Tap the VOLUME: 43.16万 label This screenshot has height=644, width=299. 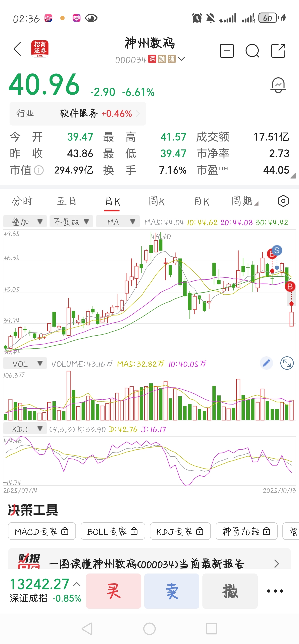82,364
